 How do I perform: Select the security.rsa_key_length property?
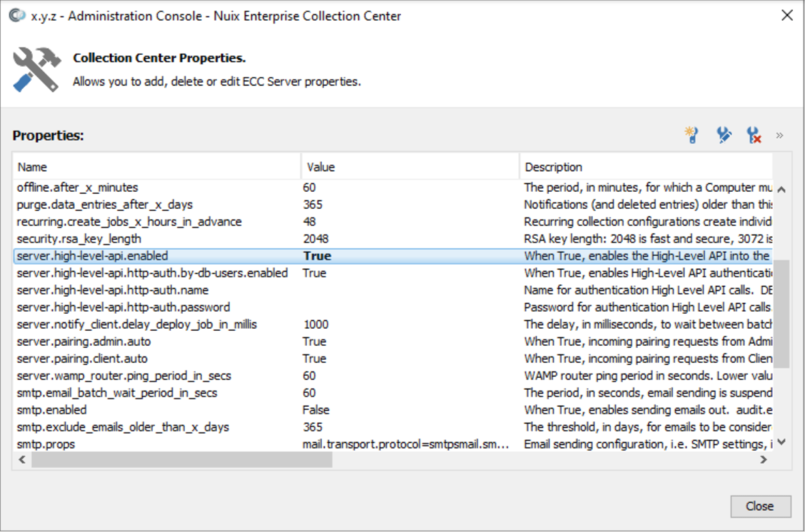(79, 239)
